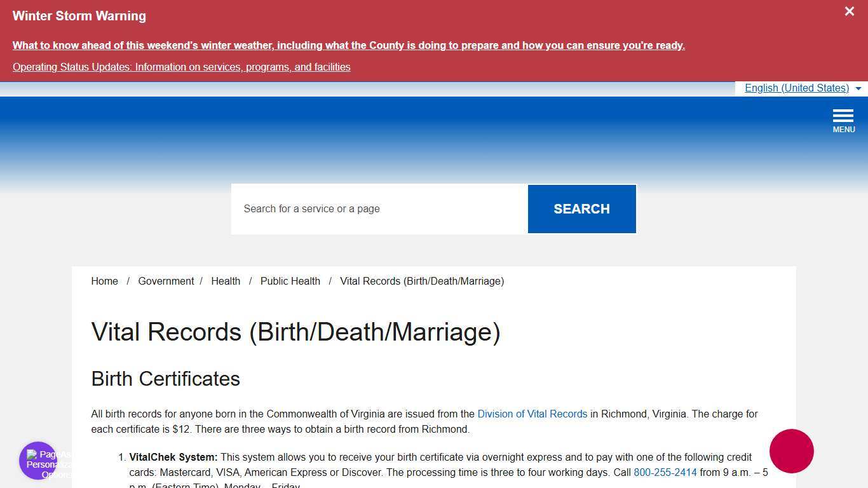This screenshot has height=488, width=868.
Task: Open Operating Status Updates link
Action: click(x=181, y=67)
